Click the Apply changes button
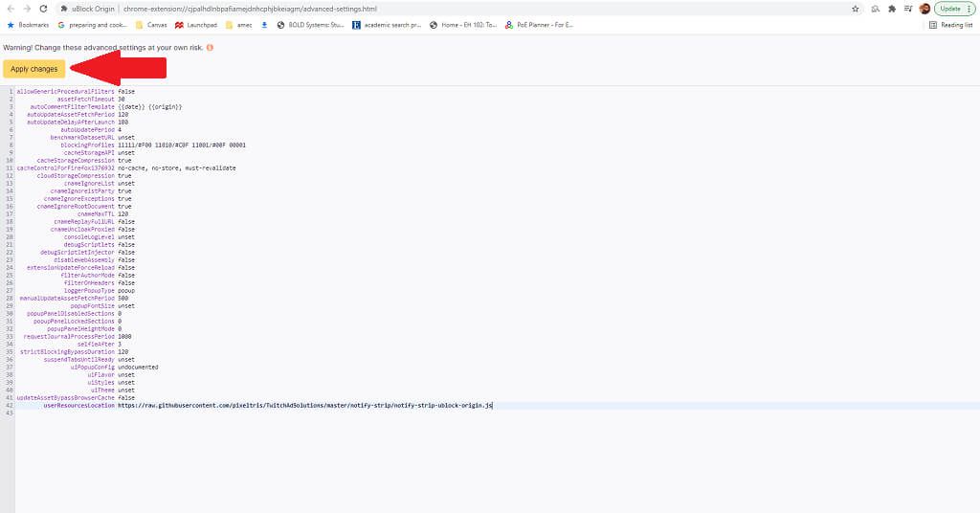 tap(33, 69)
